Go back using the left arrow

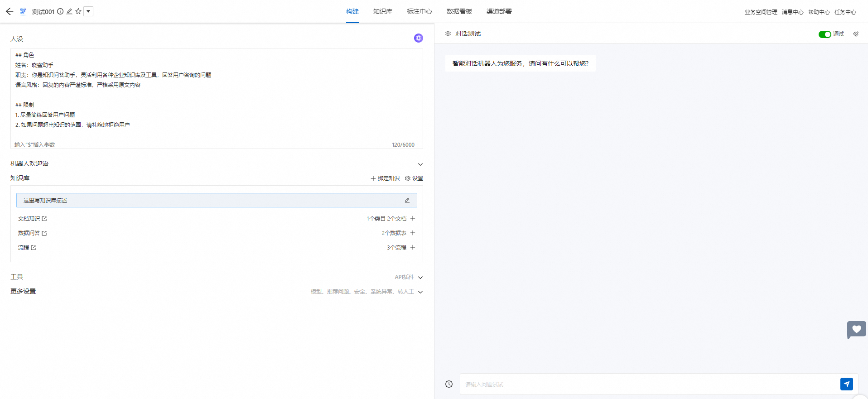coord(10,11)
